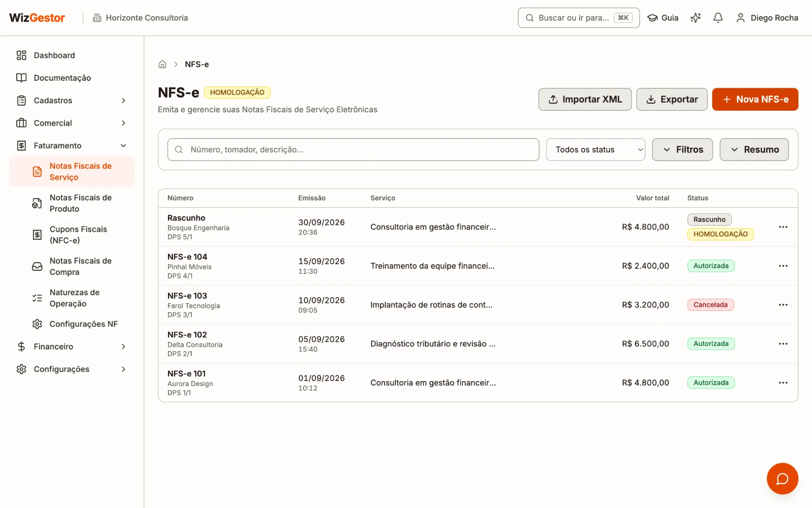Click the Cancelada status badge

pos(710,305)
